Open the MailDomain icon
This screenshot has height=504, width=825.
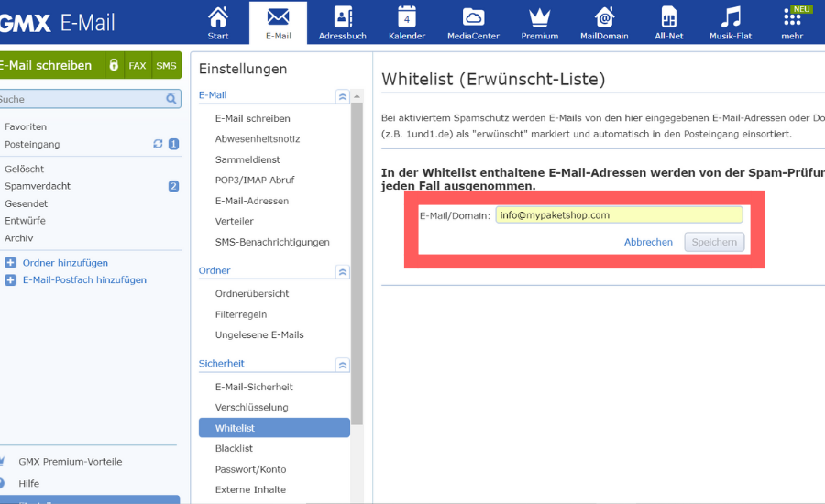(604, 17)
